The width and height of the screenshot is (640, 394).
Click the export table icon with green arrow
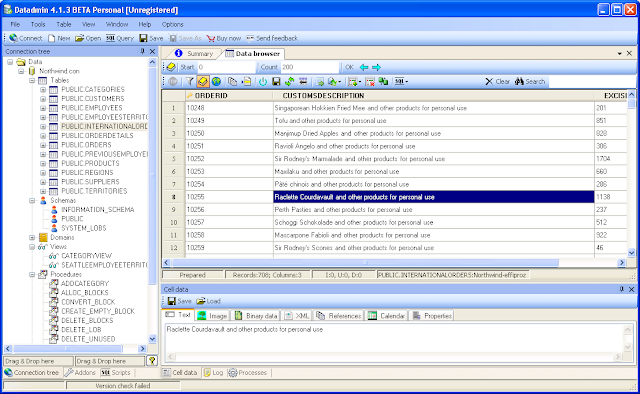coord(320,82)
